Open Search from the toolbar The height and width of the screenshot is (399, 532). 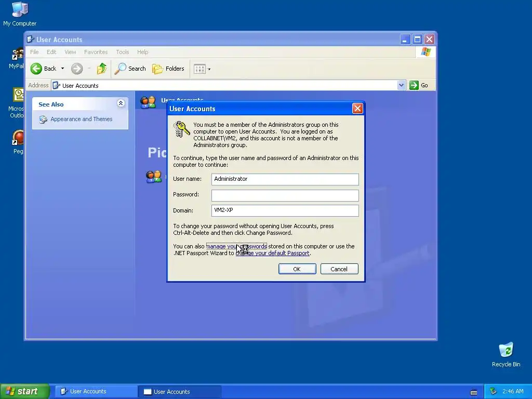coord(130,69)
